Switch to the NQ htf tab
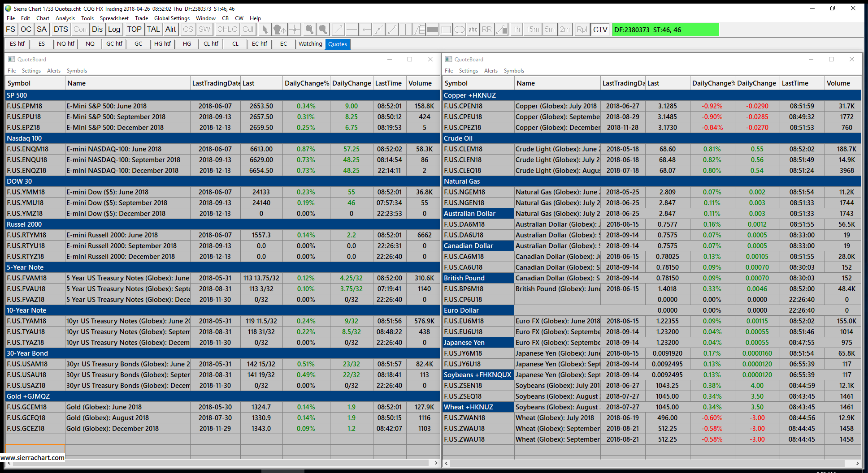868x473 pixels. coord(65,44)
